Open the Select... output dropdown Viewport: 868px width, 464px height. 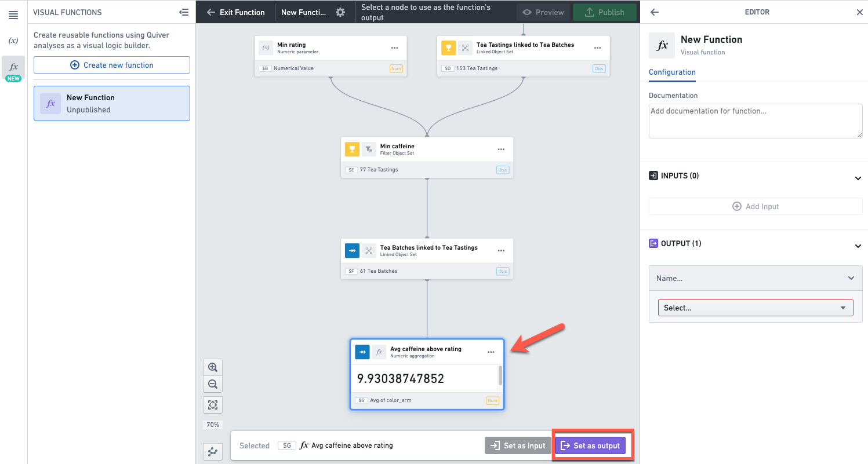click(756, 308)
